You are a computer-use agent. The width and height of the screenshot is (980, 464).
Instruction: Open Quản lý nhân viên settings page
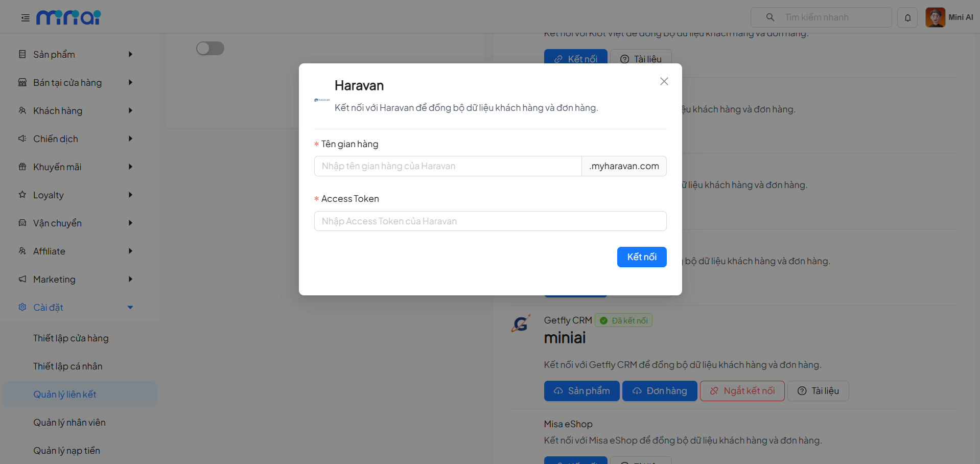pyautogui.click(x=69, y=422)
